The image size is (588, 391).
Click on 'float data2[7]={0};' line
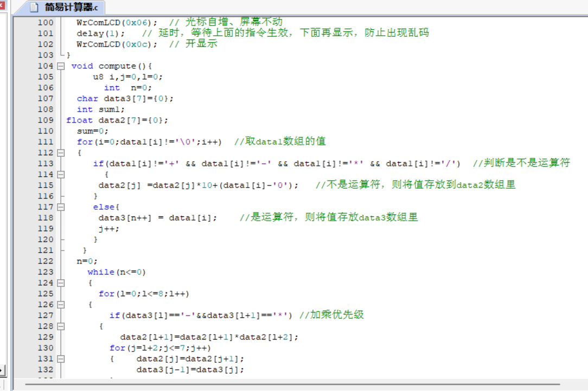tap(117, 121)
